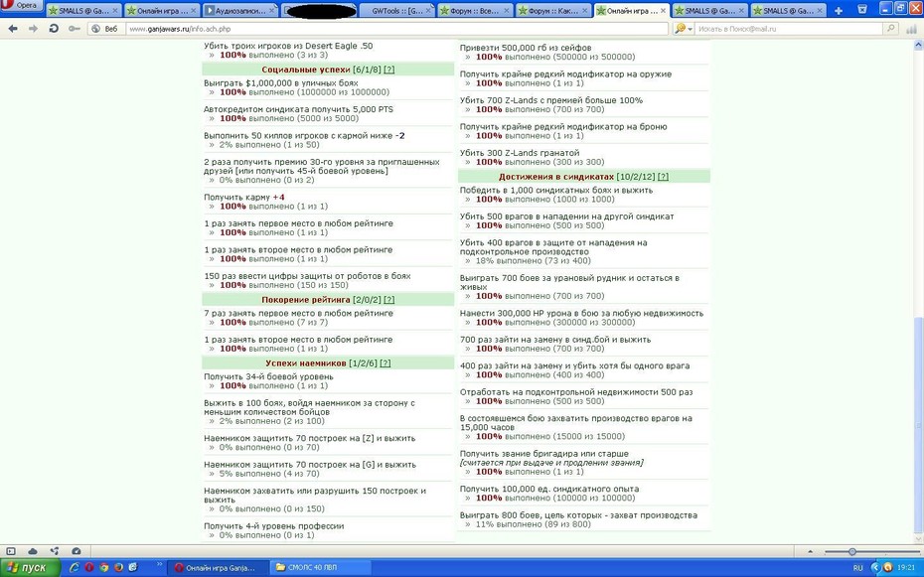Launch Opera from quick launch bar
The width and height of the screenshot is (924, 577).
(x=89, y=568)
